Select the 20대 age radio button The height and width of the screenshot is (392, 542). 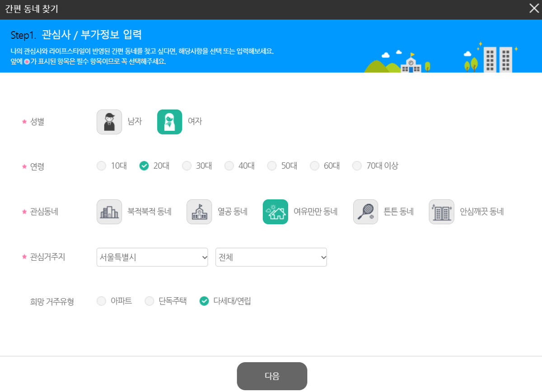pos(144,166)
